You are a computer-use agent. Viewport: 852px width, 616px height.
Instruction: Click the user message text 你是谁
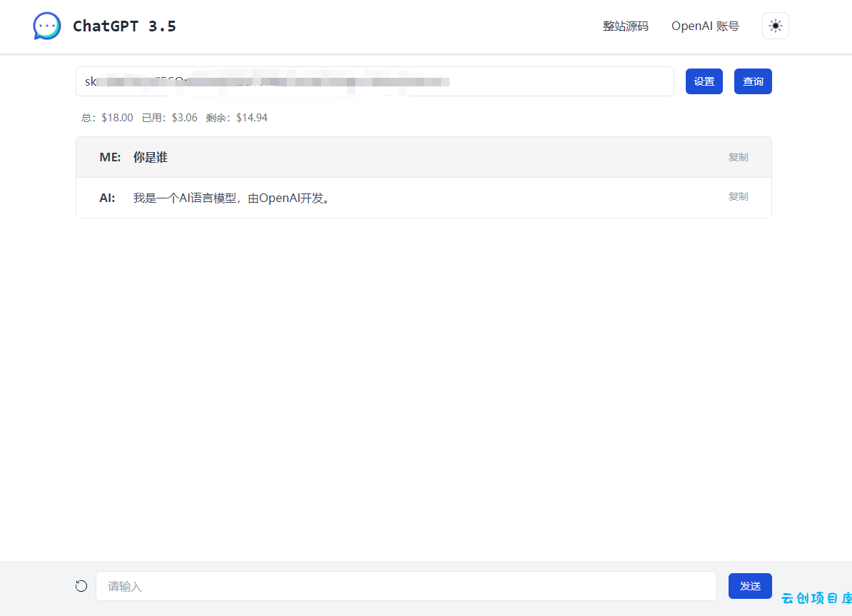coord(151,157)
